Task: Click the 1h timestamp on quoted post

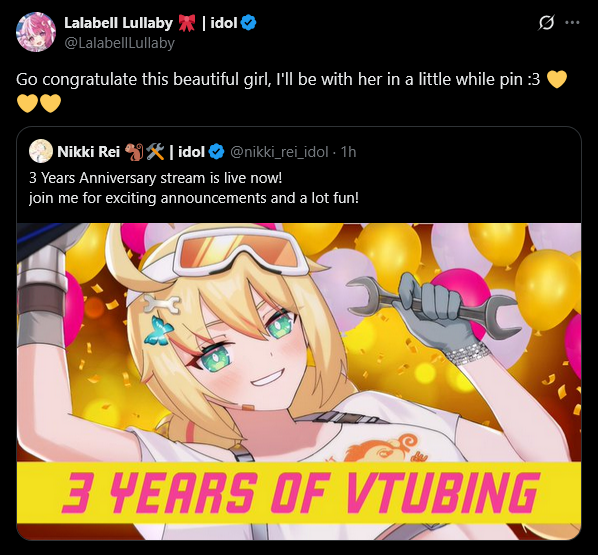Action: pos(348,152)
